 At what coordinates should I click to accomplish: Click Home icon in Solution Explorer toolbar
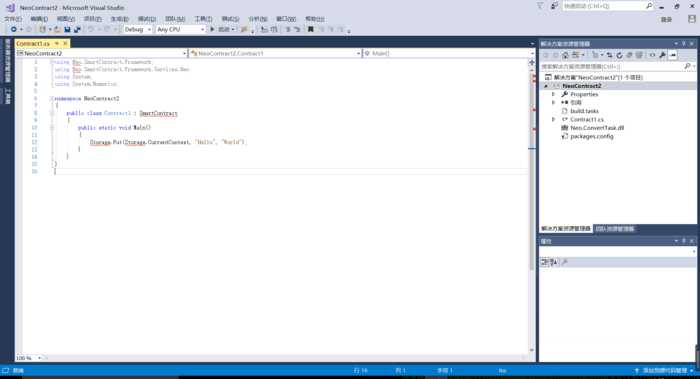tap(565, 55)
